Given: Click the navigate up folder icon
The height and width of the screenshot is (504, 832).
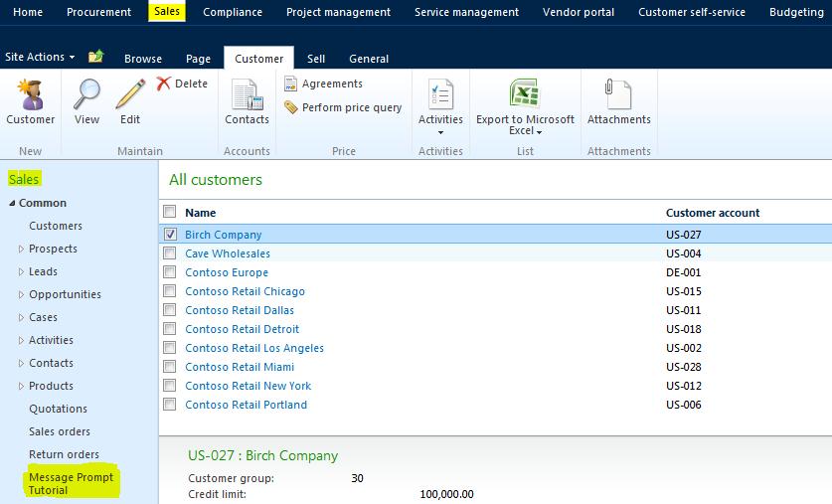Looking at the screenshot, I should (x=96, y=57).
